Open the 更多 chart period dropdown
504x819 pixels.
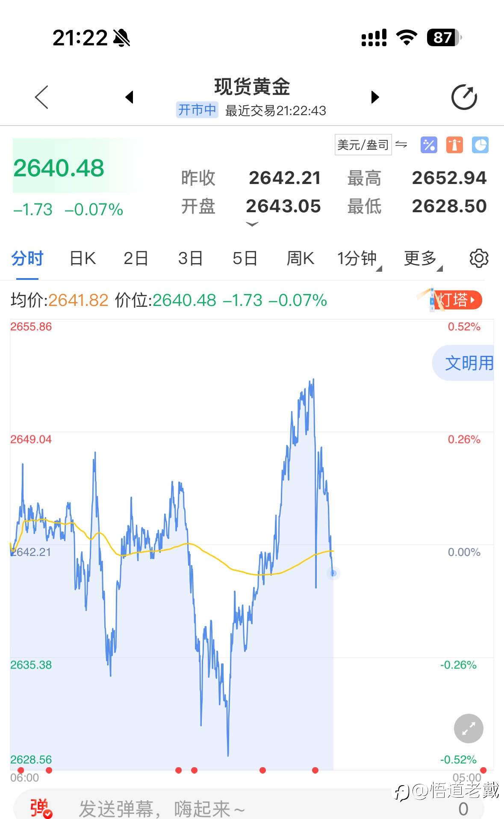pos(422,258)
